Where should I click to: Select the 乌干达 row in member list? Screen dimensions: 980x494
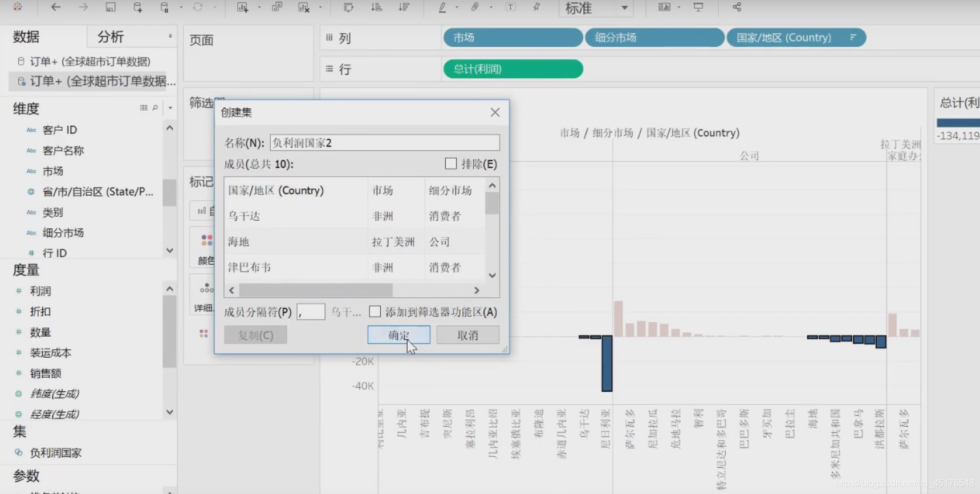[x=354, y=216]
